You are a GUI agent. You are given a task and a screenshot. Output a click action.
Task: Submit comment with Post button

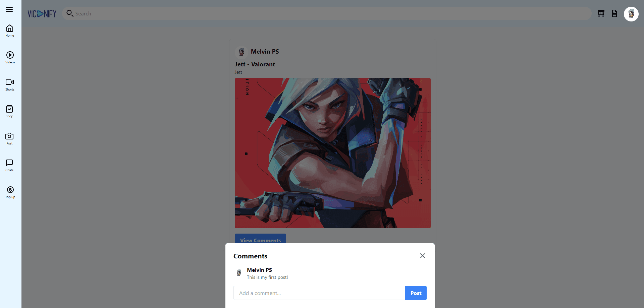[416, 293]
